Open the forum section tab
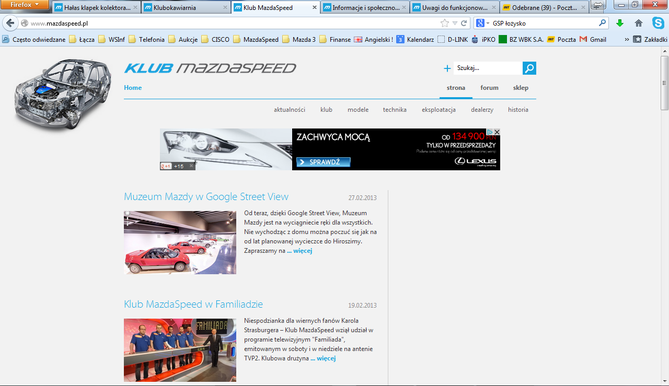This screenshot has height=386, width=669. click(489, 87)
